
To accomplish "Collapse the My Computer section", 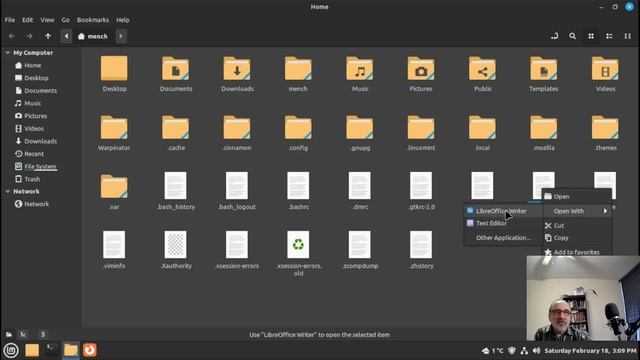I will click(8, 53).
